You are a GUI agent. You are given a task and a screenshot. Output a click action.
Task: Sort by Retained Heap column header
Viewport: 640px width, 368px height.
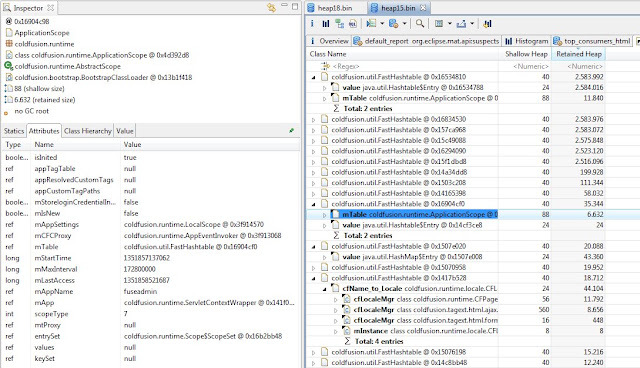pos(578,54)
